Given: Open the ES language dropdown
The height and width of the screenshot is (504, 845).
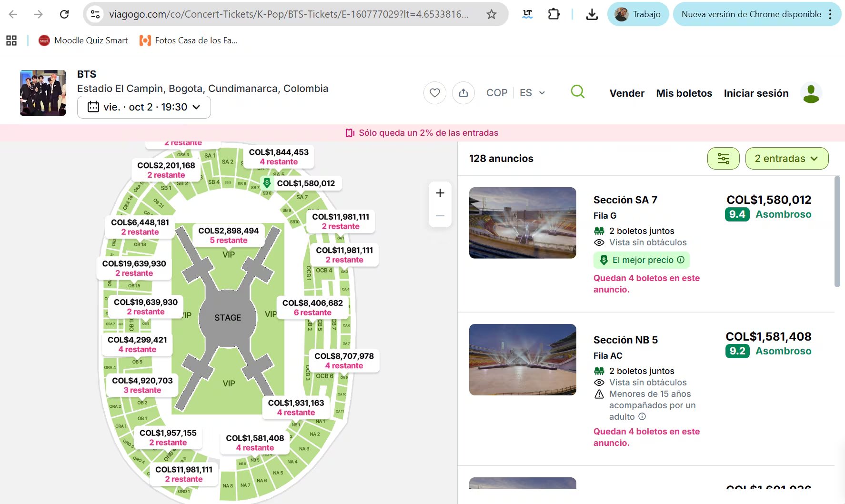Looking at the screenshot, I should [533, 92].
